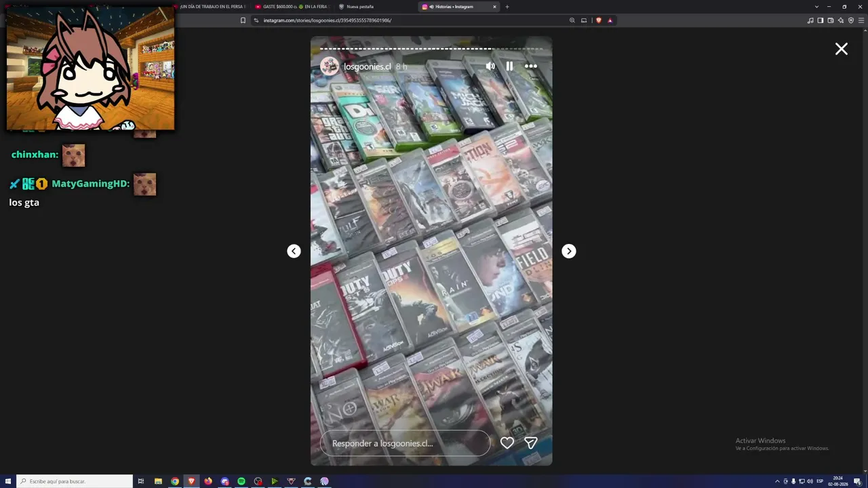Open Brave browser from the taskbar

tap(191, 481)
